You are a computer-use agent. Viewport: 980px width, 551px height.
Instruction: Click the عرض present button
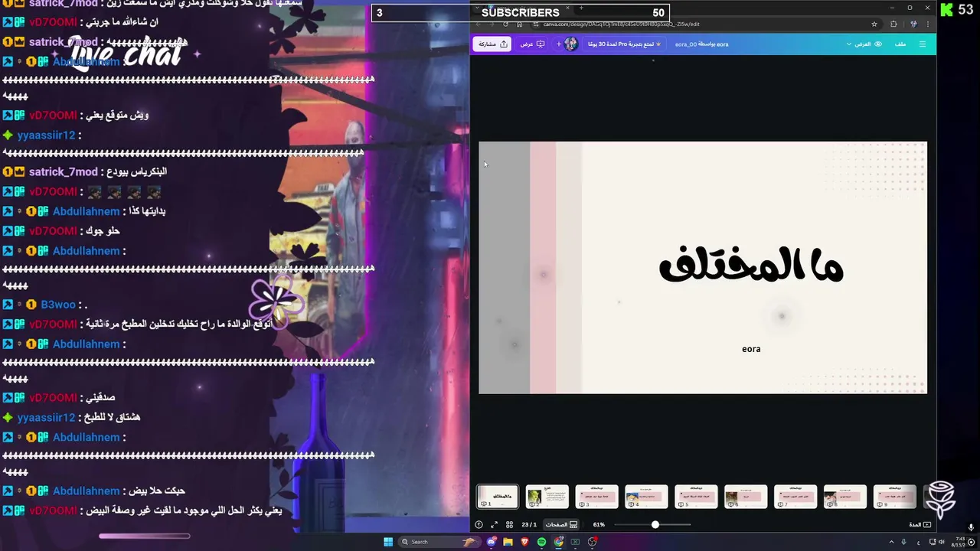(532, 44)
